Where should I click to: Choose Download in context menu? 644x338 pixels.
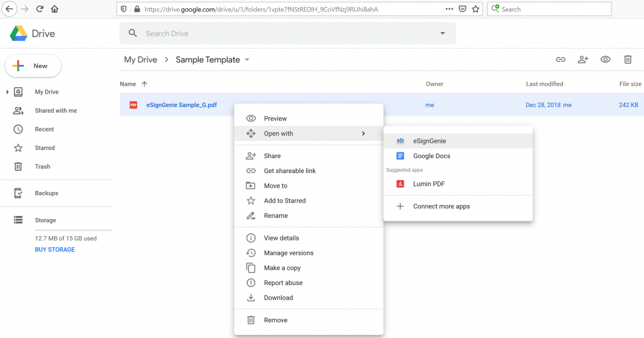(309, 298)
